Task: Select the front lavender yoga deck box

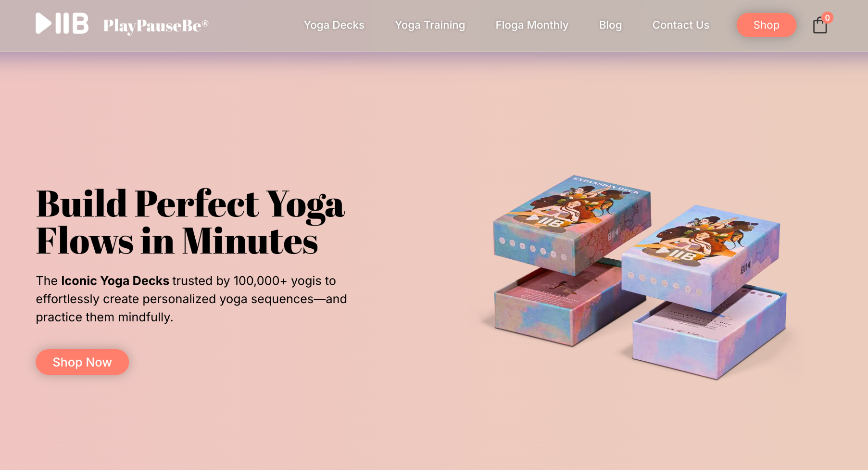Action: pyautogui.click(x=701, y=257)
